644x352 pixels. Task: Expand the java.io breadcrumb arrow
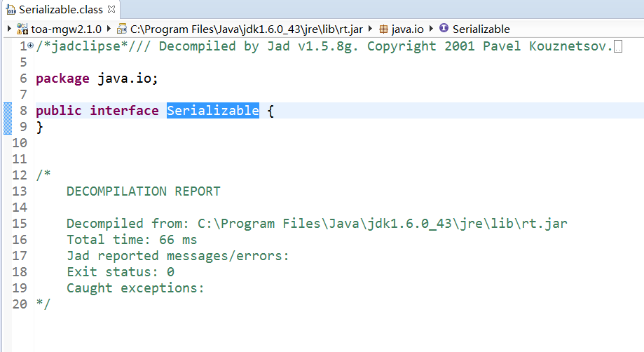coord(370,29)
